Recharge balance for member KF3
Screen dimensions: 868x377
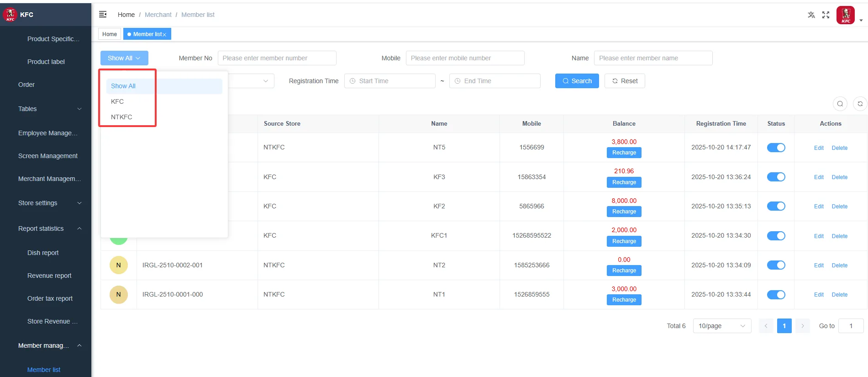click(x=624, y=182)
